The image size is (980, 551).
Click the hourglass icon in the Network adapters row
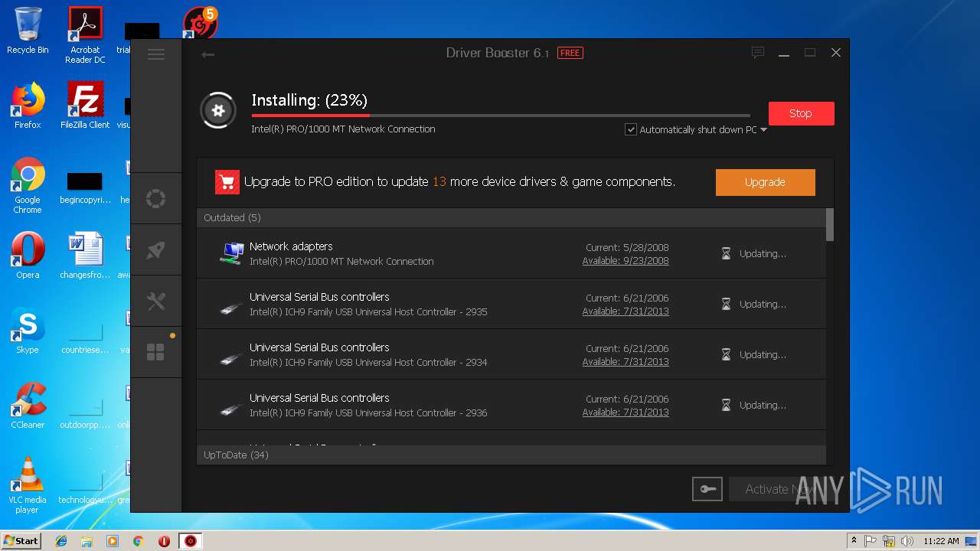pyautogui.click(x=726, y=253)
